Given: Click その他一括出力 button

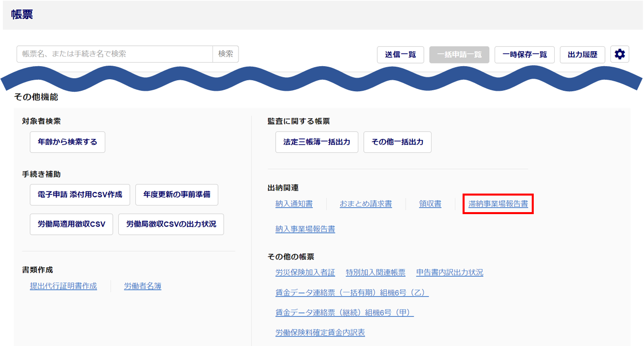Looking at the screenshot, I should tap(397, 142).
